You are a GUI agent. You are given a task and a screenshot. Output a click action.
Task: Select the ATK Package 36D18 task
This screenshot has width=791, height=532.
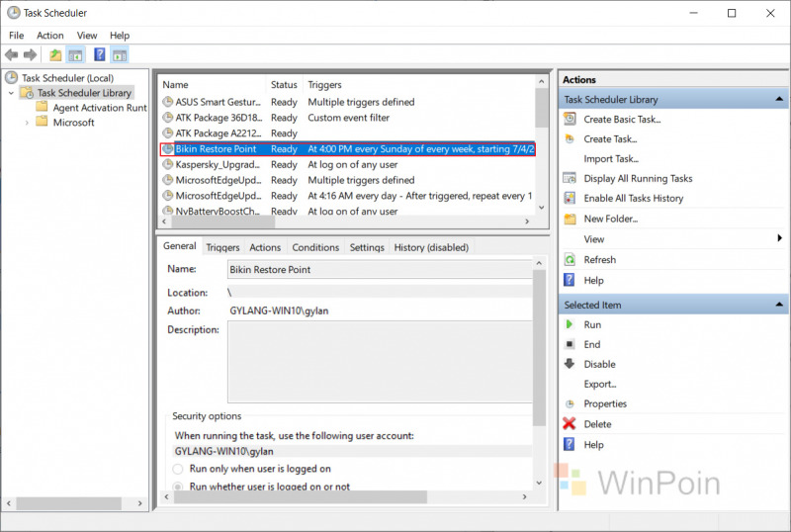[348, 118]
